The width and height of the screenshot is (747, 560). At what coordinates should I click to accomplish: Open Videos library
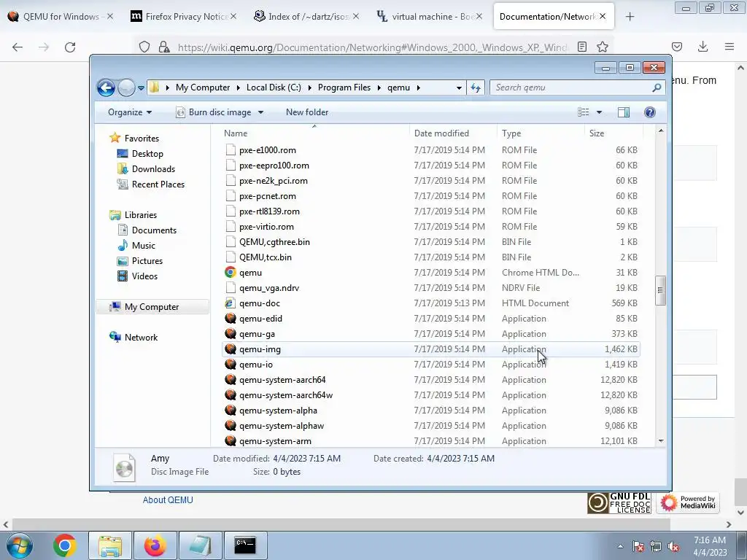point(144,276)
